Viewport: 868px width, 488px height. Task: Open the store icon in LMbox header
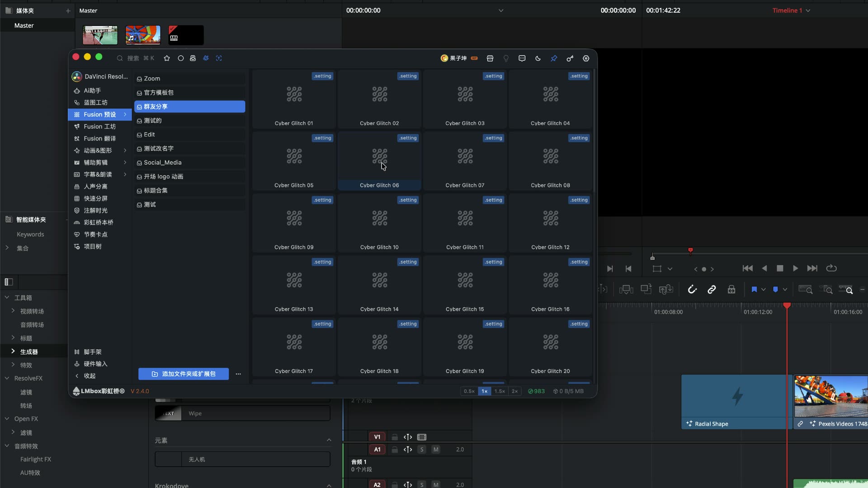pyautogui.click(x=490, y=58)
